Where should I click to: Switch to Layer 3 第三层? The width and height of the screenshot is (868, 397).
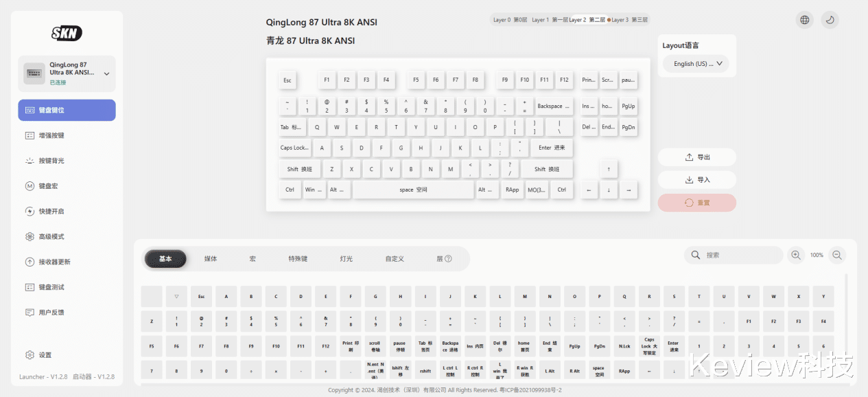[629, 20]
